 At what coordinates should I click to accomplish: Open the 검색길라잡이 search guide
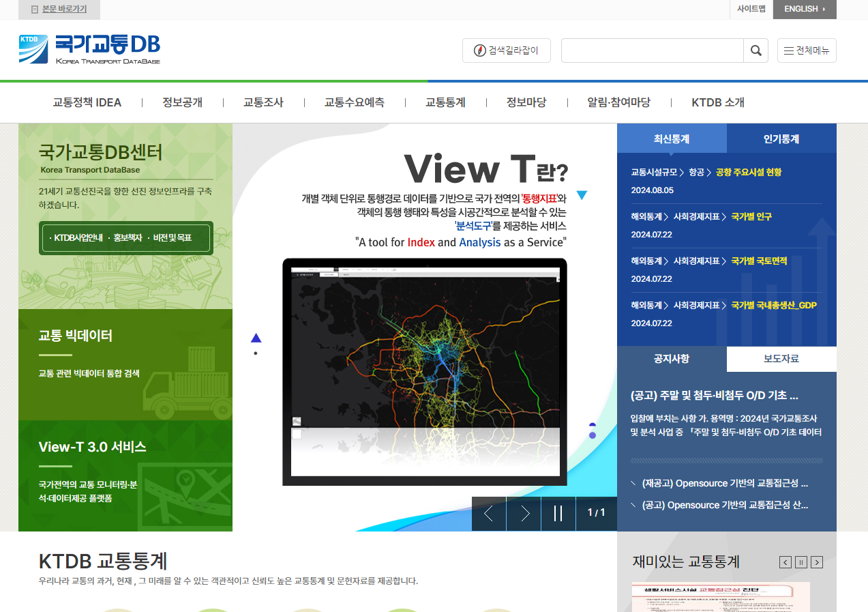tap(506, 50)
